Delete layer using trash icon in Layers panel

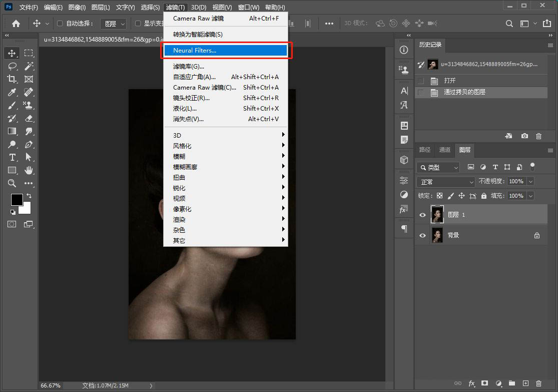tap(538, 383)
